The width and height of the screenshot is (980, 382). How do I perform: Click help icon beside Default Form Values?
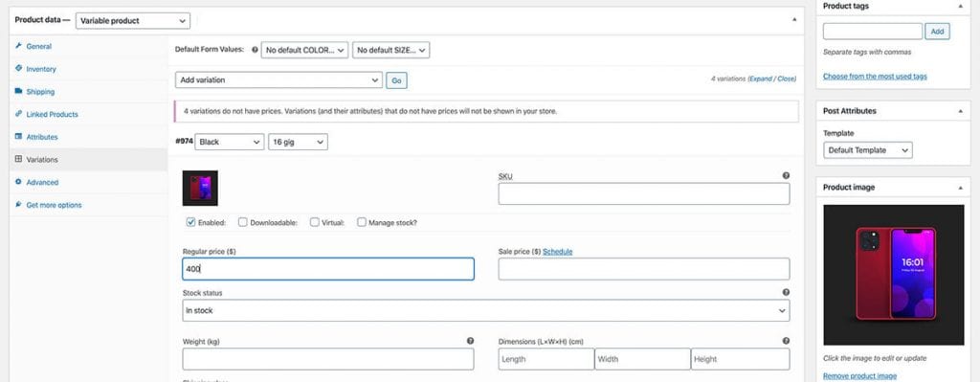[x=255, y=50]
